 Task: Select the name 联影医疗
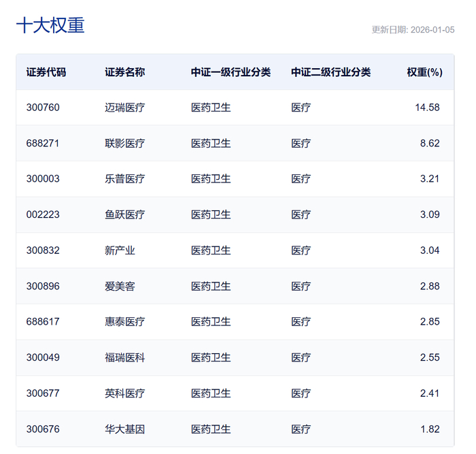pyautogui.click(x=124, y=143)
